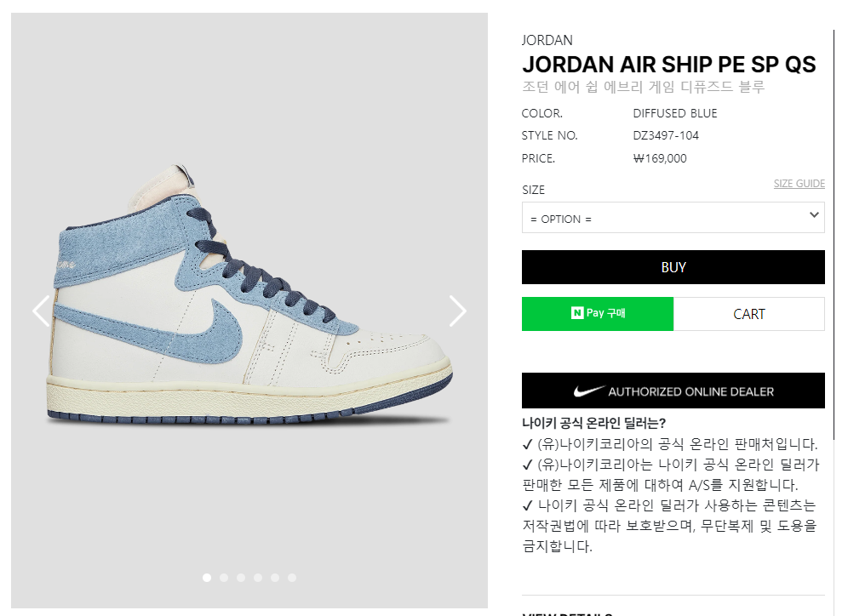Add item with CART button
The height and width of the screenshot is (616, 848).
(749, 314)
